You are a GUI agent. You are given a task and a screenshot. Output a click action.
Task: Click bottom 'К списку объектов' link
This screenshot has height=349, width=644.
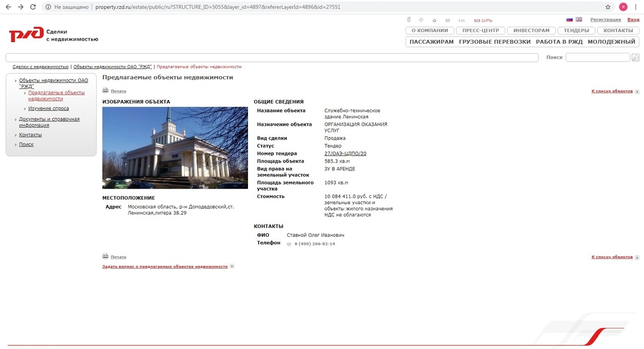click(x=612, y=257)
